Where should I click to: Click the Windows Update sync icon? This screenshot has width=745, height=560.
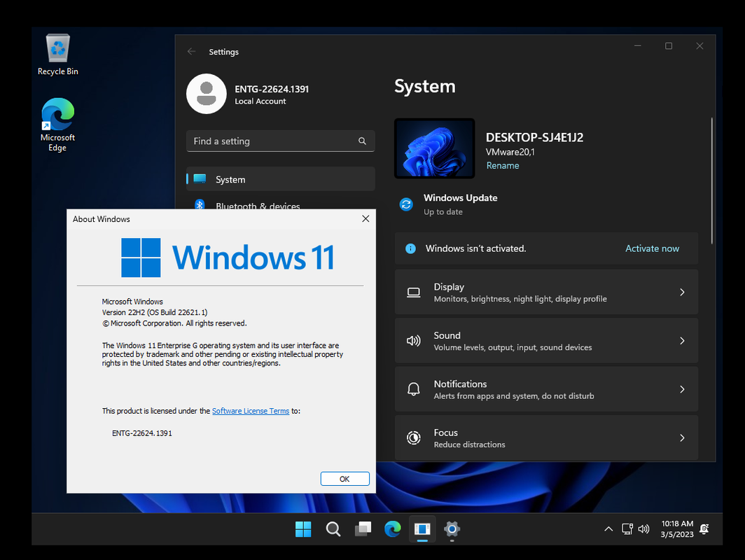[x=406, y=204]
